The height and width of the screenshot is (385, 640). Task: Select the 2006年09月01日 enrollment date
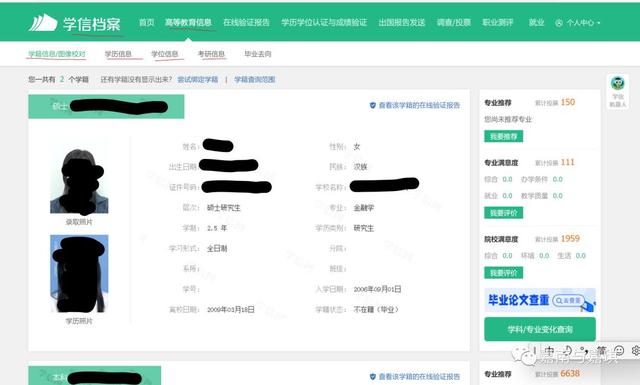[377, 289]
